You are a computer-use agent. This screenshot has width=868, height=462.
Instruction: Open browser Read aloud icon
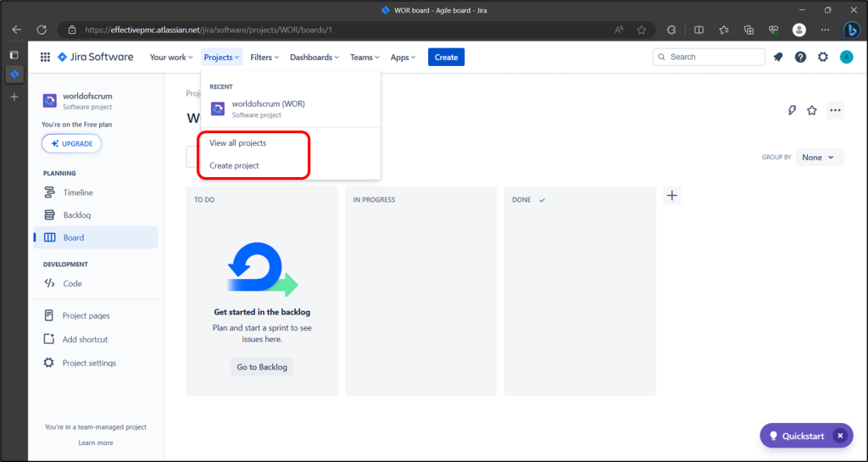(619, 30)
